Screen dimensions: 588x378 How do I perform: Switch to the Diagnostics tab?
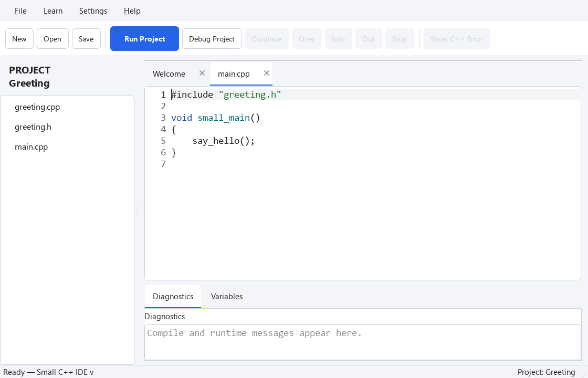point(173,296)
